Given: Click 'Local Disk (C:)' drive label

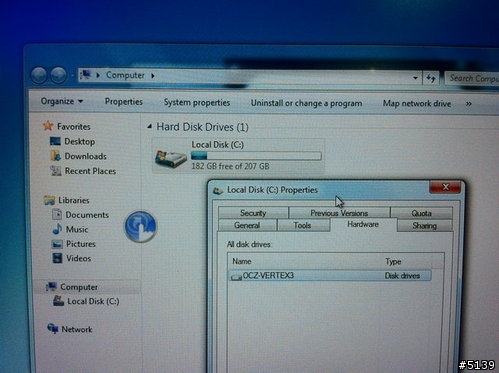Looking at the screenshot, I should point(217,144).
